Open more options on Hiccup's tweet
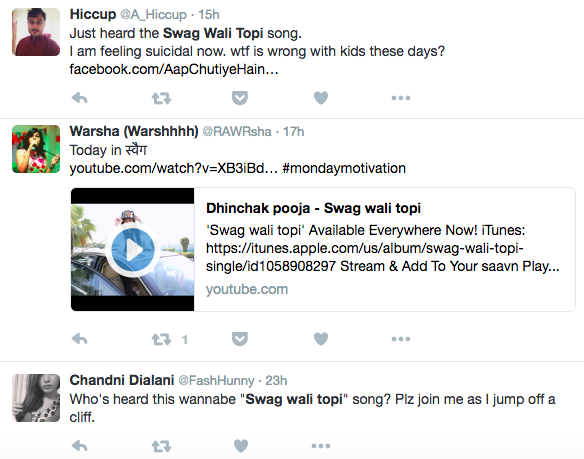 pyautogui.click(x=401, y=98)
